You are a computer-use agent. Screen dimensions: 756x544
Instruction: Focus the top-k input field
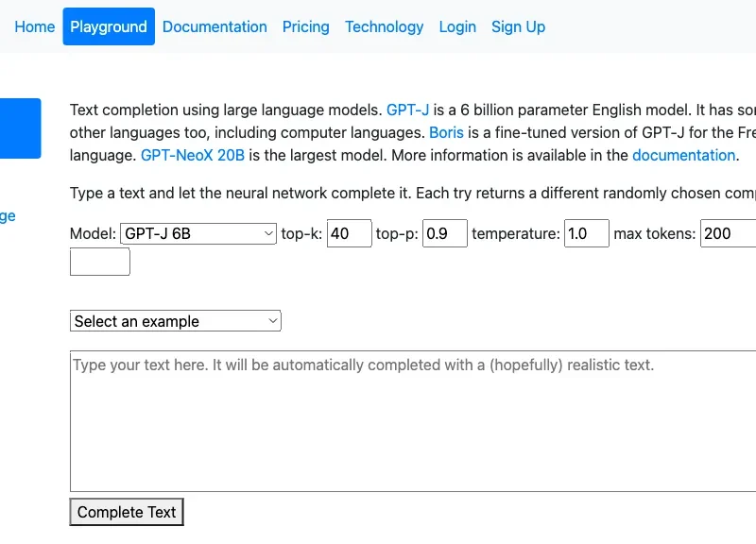[x=349, y=232]
